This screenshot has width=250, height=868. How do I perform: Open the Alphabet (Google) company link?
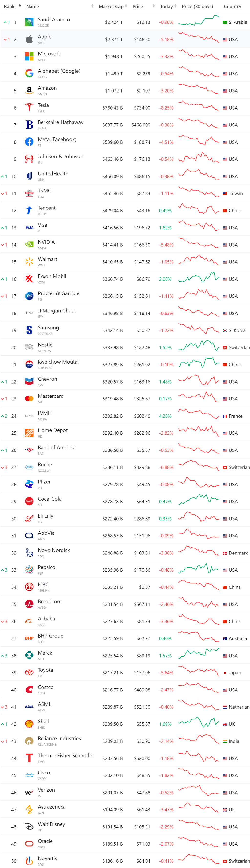pos(59,71)
